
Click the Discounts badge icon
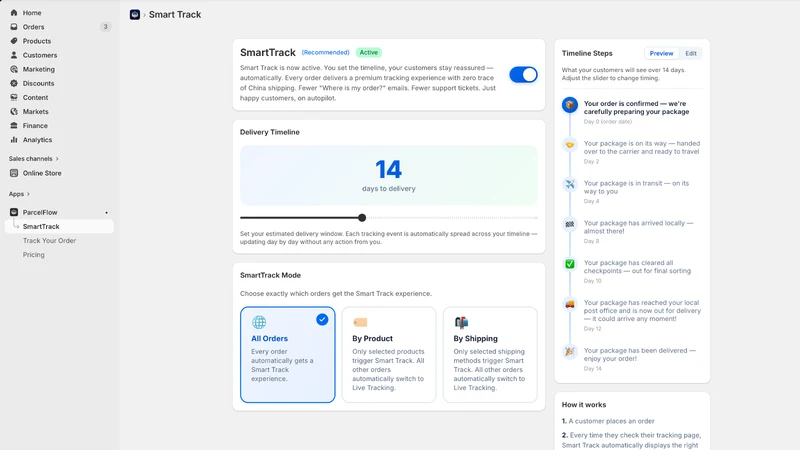point(14,83)
